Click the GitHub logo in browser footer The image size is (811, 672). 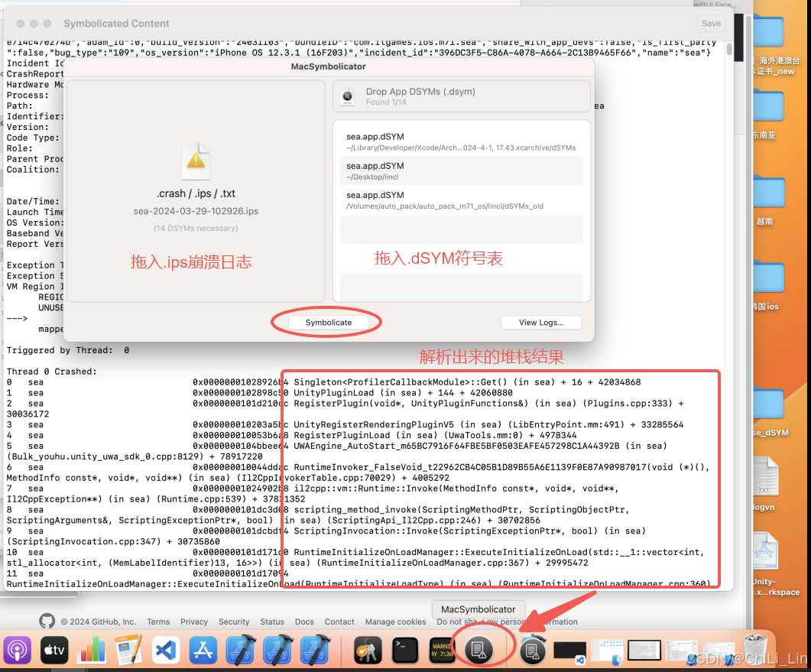pyautogui.click(x=47, y=622)
